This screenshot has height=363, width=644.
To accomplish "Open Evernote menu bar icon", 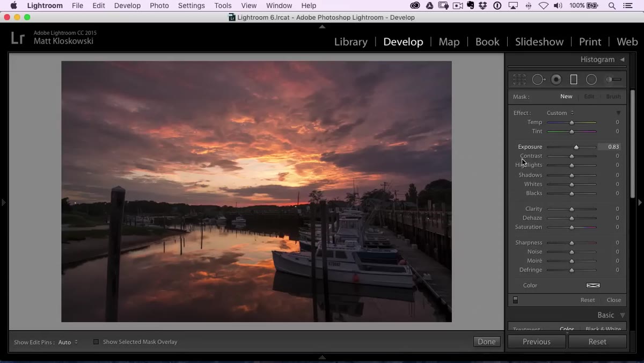I will (x=471, y=5).
